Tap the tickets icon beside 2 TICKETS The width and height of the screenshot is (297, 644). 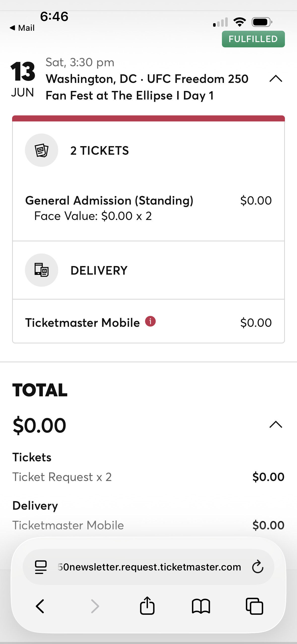(x=42, y=150)
